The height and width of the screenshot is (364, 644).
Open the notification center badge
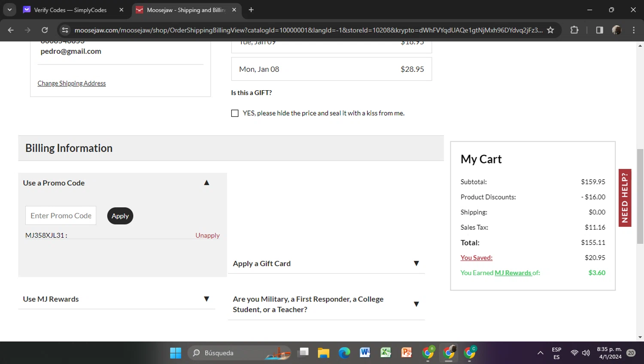tap(631, 353)
